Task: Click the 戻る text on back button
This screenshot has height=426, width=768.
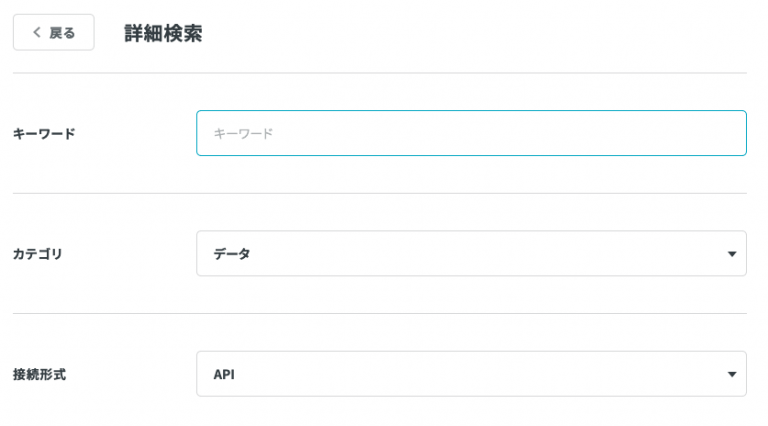Action: click(62, 33)
